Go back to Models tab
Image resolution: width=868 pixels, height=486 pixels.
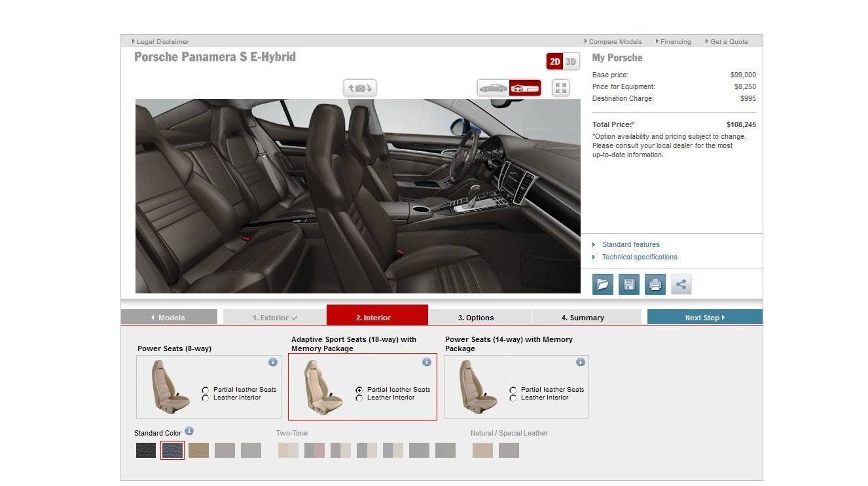pos(169,317)
